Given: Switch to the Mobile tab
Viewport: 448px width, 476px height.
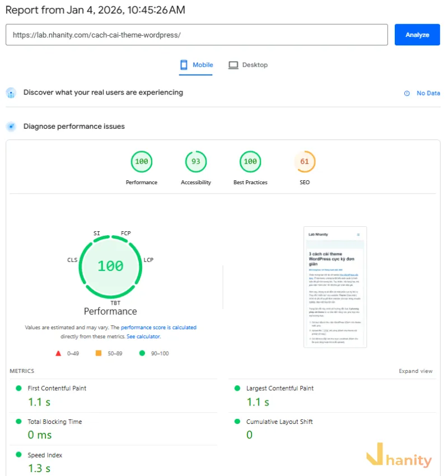Looking at the screenshot, I should tap(196, 65).
